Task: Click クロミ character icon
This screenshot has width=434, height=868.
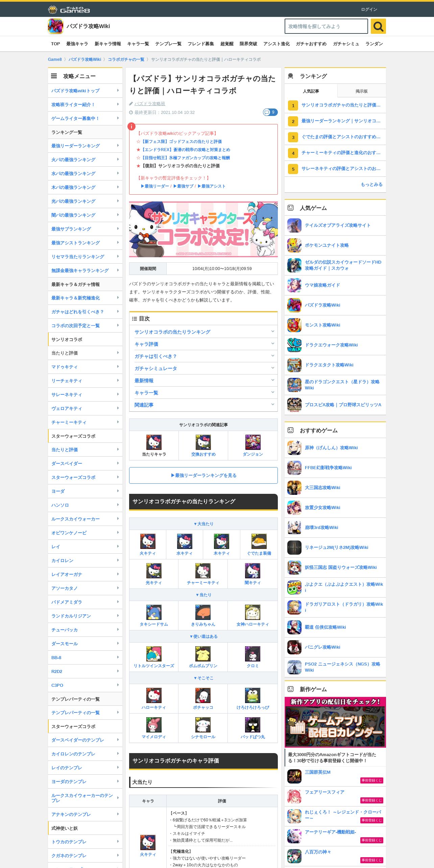Action: [252, 654]
